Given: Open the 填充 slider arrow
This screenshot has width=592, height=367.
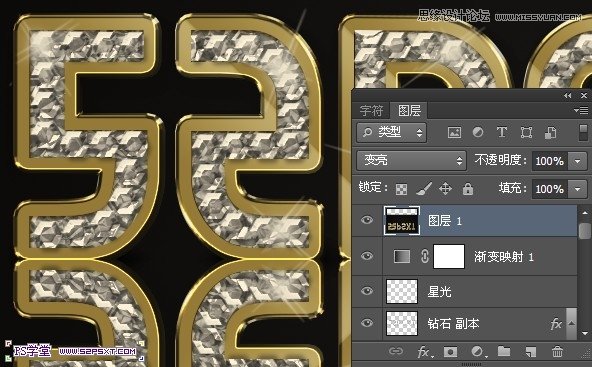Looking at the screenshot, I should (x=578, y=188).
